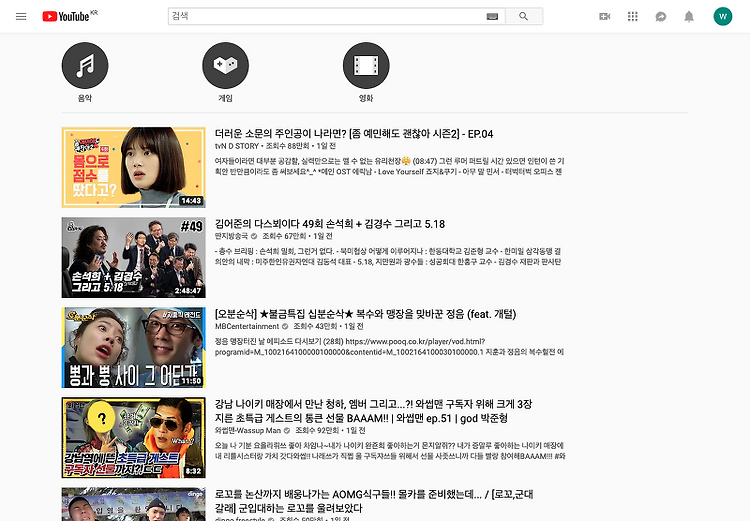
Task: Open the [오분순삭] 불금특집 video title
Action: 365,314
